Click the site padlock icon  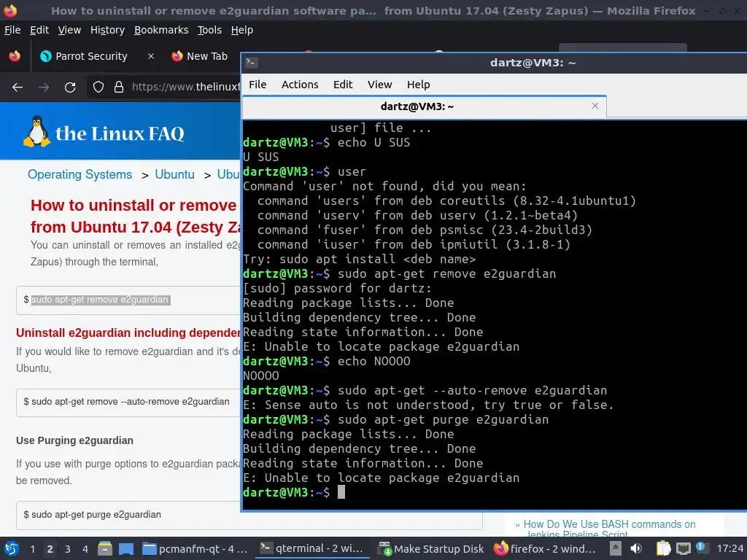pyautogui.click(x=119, y=87)
